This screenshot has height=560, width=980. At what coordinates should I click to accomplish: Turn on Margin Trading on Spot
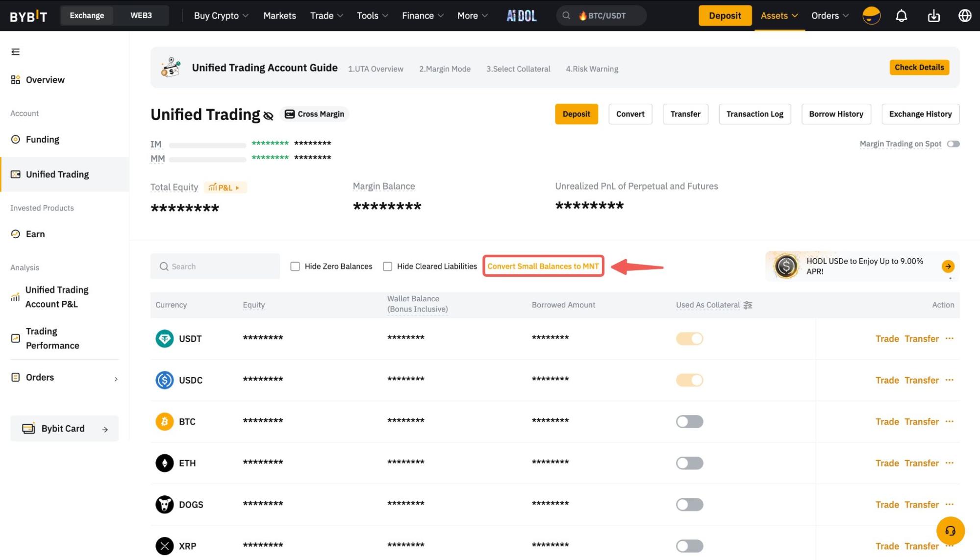953,144
